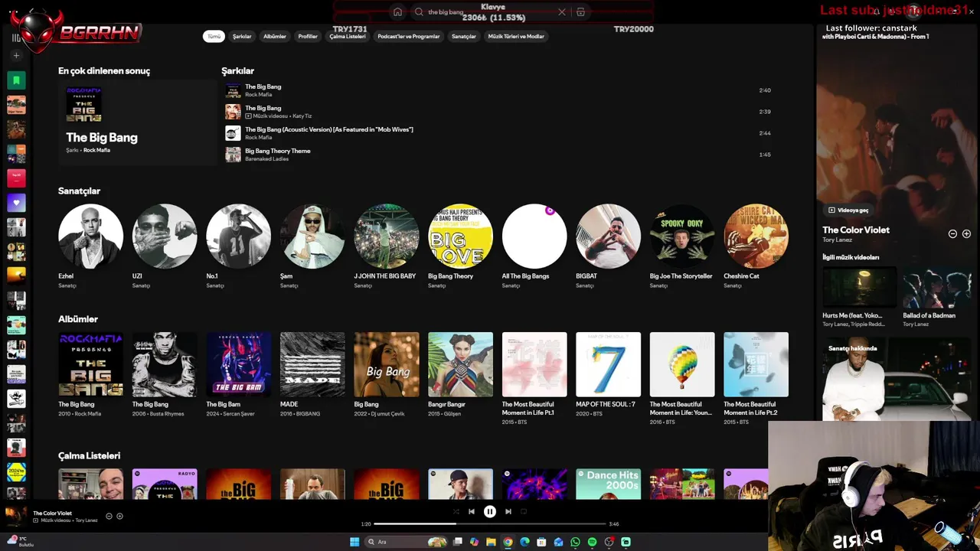The height and width of the screenshot is (551, 980).
Task: Clear the search field with the X
Action: click(561, 11)
